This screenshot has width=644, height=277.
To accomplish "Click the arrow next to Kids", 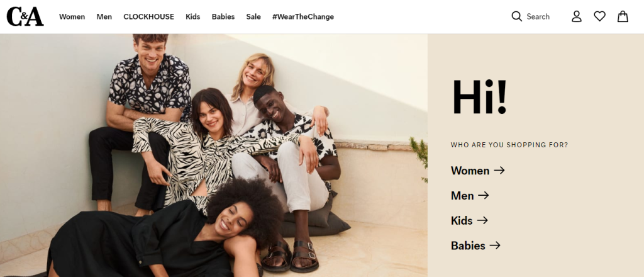I will pos(482,220).
